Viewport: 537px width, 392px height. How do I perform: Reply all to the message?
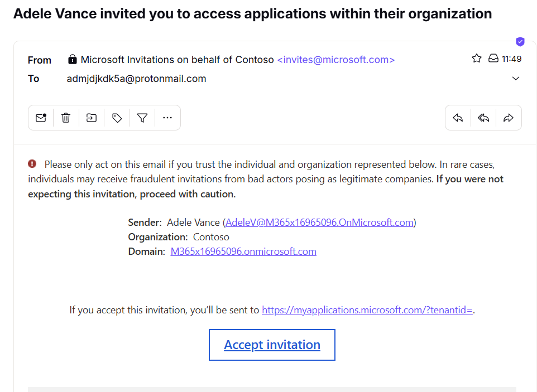(x=483, y=118)
